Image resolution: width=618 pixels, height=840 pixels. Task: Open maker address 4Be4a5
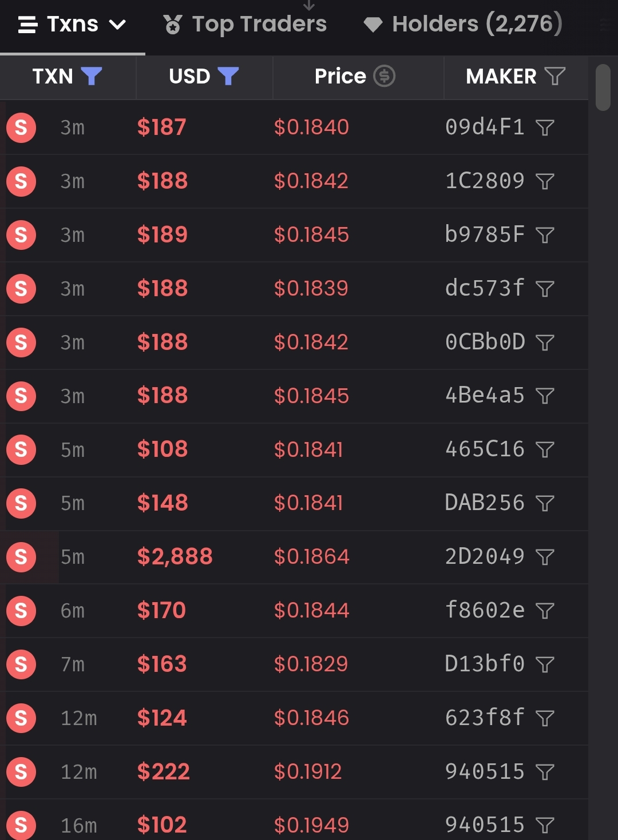pos(485,395)
